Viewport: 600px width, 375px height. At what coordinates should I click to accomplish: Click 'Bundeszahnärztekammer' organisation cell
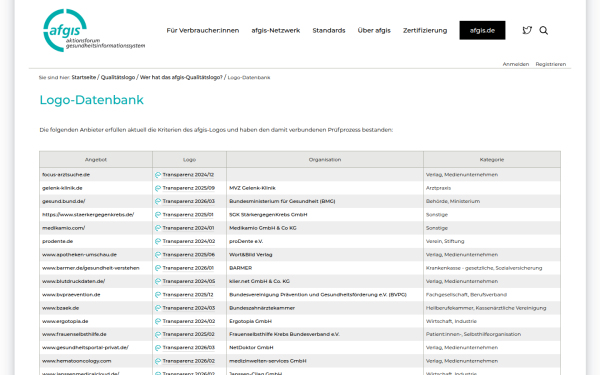[x=262, y=308]
